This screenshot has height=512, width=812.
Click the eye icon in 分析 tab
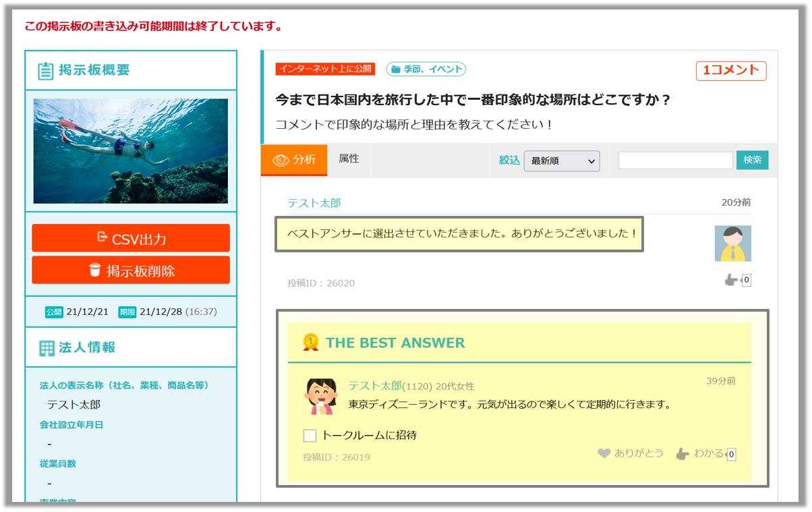pyautogui.click(x=281, y=161)
